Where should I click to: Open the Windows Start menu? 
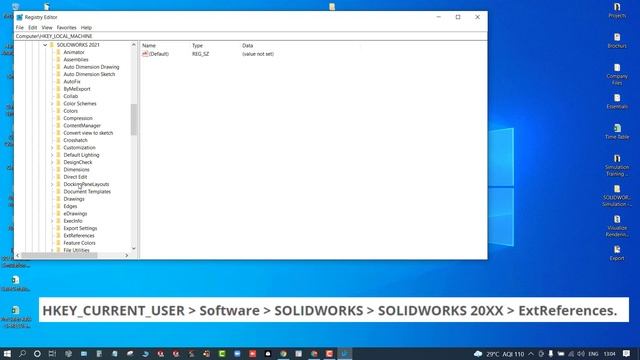pos(7,354)
